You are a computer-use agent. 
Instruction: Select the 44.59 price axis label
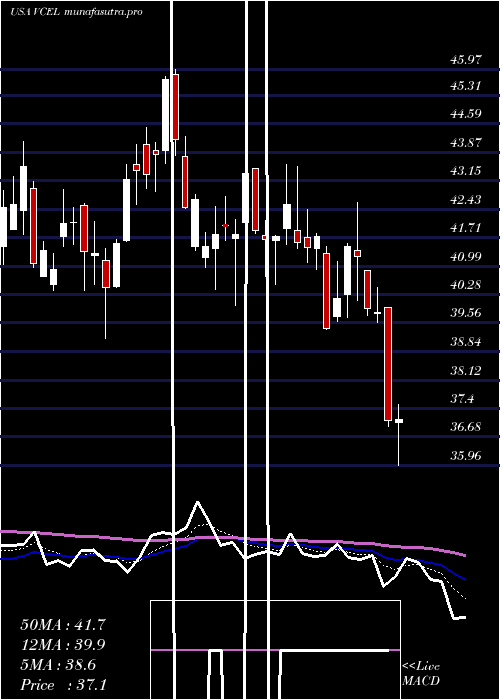(465, 113)
